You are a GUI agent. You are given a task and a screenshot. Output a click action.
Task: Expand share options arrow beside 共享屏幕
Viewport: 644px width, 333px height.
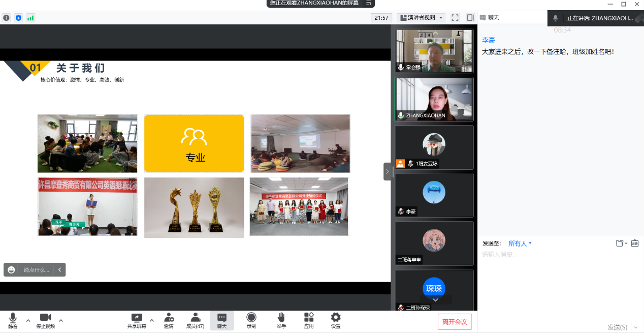151,320
